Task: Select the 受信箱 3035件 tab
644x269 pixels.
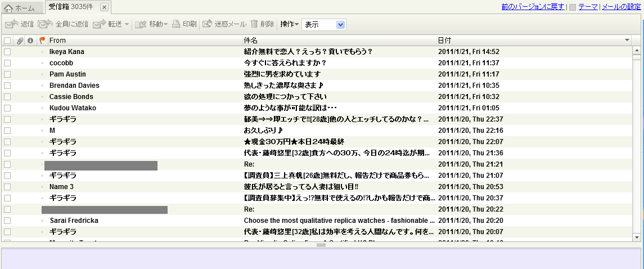Action: (x=70, y=7)
